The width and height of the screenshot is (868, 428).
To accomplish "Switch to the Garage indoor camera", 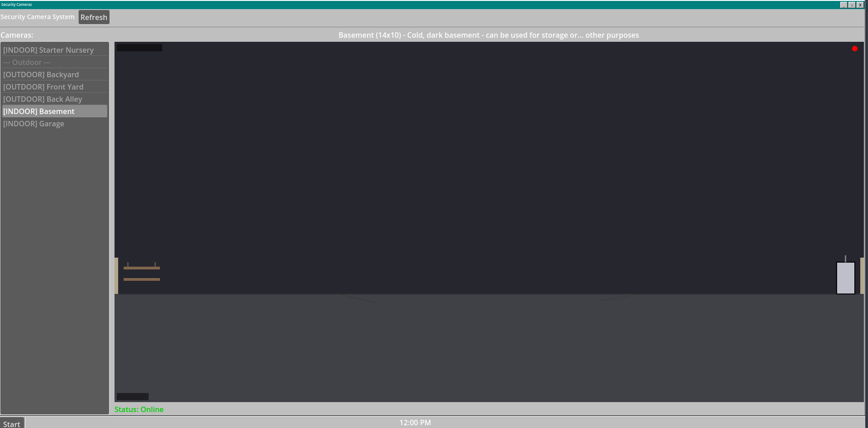I will point(34,124).
